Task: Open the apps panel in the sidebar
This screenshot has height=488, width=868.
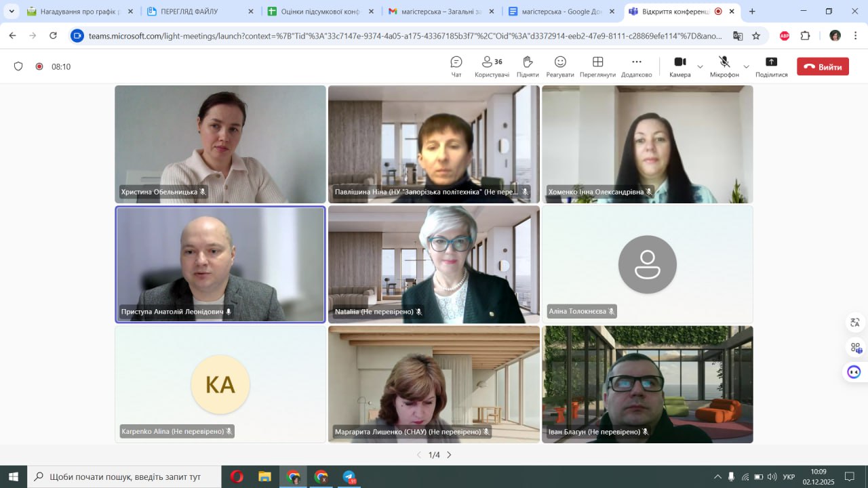Action: [854, 347]
